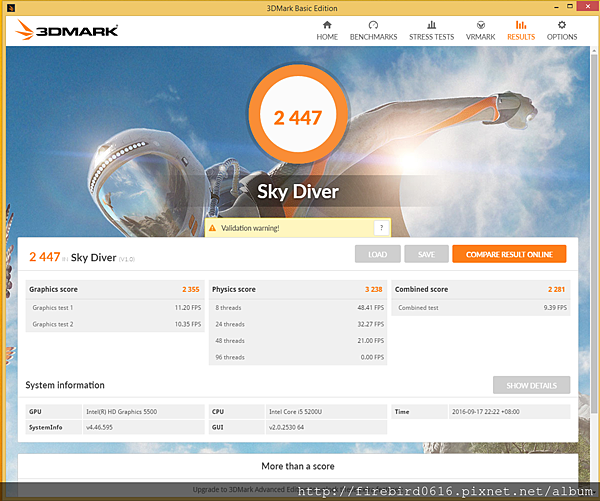Switch to BENCHMARKS tab label
Screen dimensions: 600x501
(x=373, y=37)
